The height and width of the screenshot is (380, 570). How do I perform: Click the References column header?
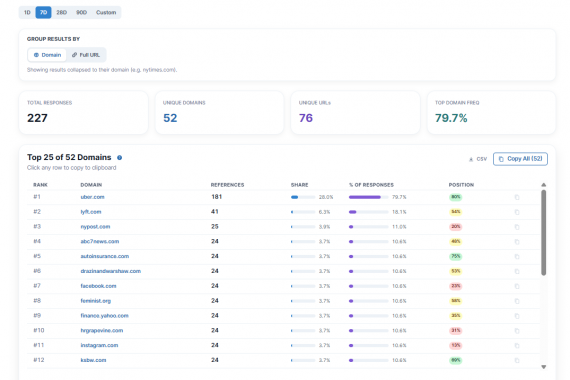pyautogui.click(x=228, y=185)
